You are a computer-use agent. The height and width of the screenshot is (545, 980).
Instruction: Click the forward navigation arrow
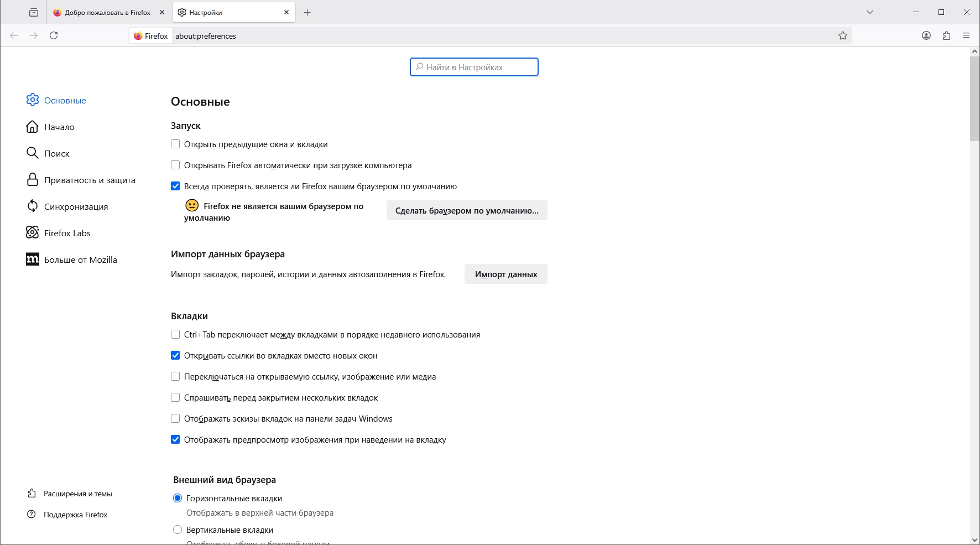(x=34, y=35)
